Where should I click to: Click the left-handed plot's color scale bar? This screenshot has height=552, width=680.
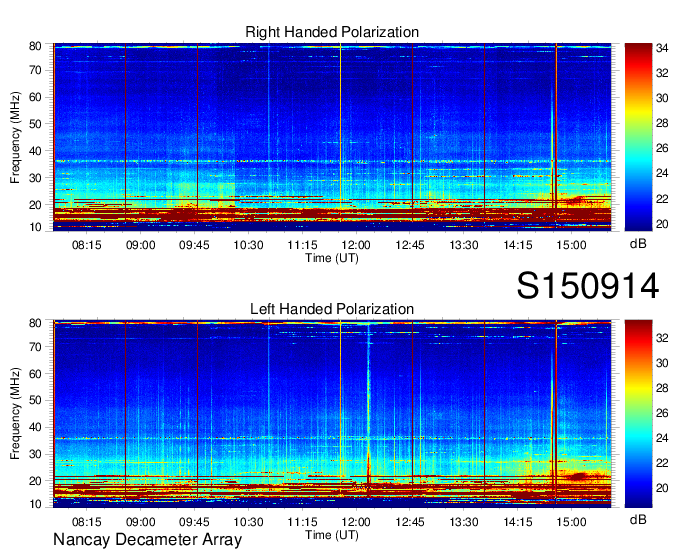[638, 414]
